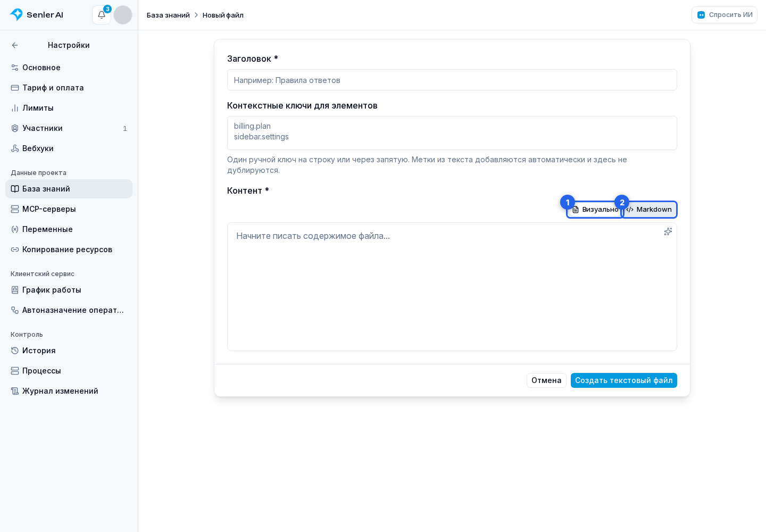Open MCP-серверы section

point(69,209)
